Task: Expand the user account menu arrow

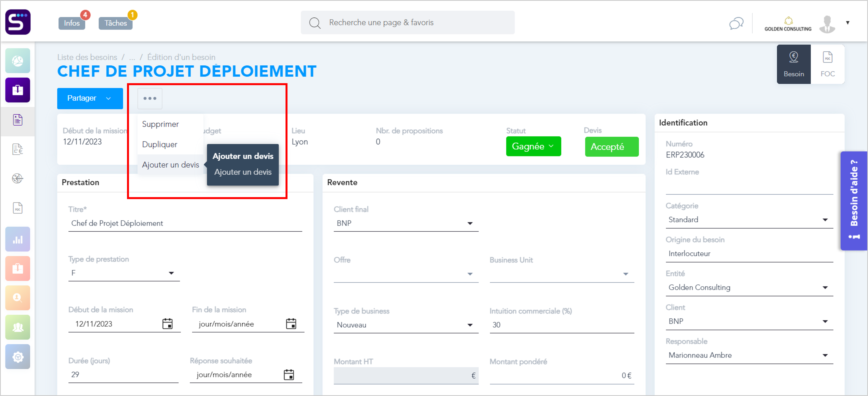Action: click(x=848, y=23)
